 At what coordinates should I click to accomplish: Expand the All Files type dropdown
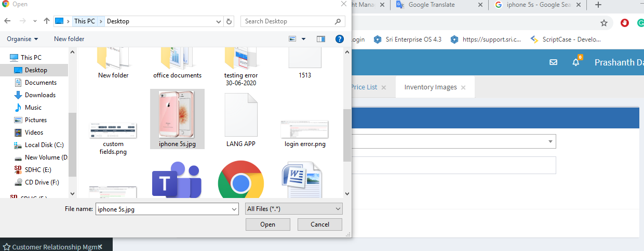[293, 209]
